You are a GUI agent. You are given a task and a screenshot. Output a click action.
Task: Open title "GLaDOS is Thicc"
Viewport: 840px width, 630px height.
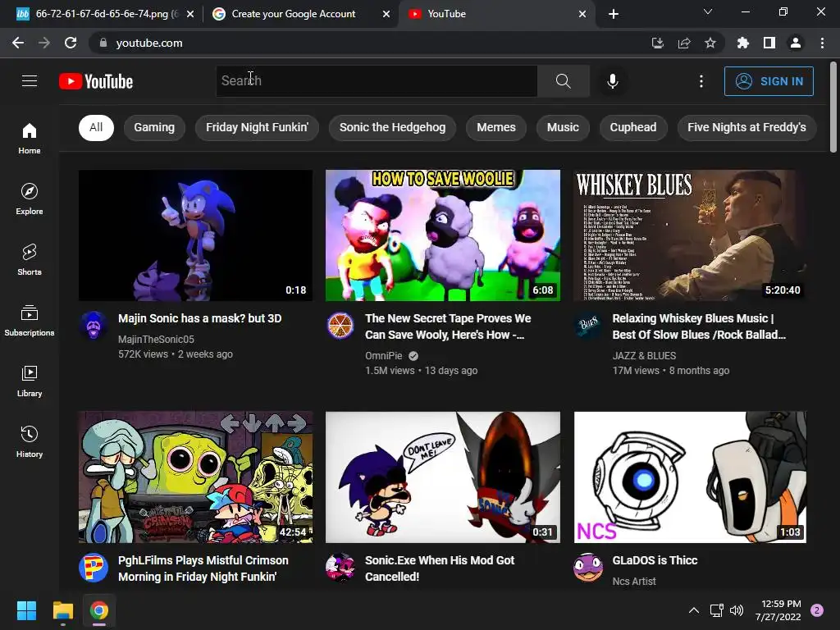click(x=655, y=560)
